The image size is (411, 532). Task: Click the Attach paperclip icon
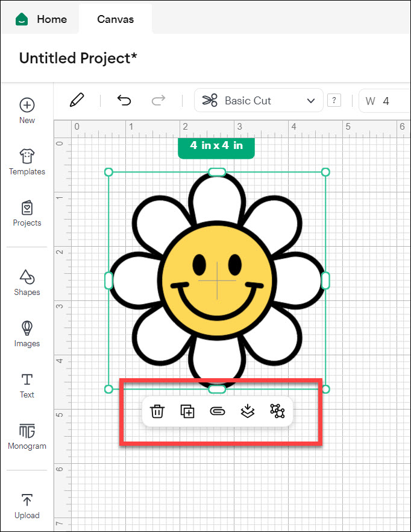(x=217, y=411)
